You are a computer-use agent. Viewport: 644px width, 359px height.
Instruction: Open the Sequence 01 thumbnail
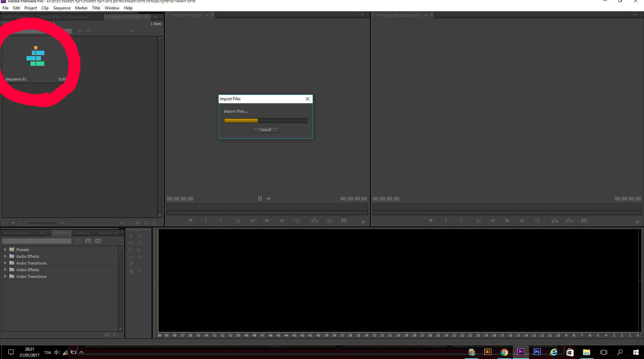36,57
